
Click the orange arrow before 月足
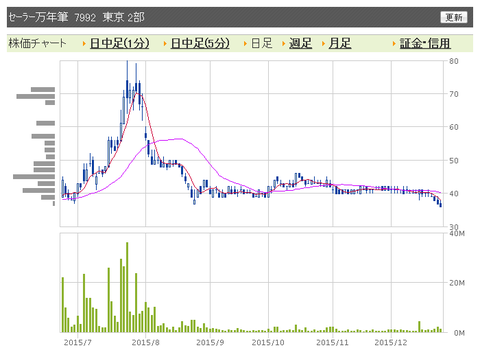coord(323,44)
